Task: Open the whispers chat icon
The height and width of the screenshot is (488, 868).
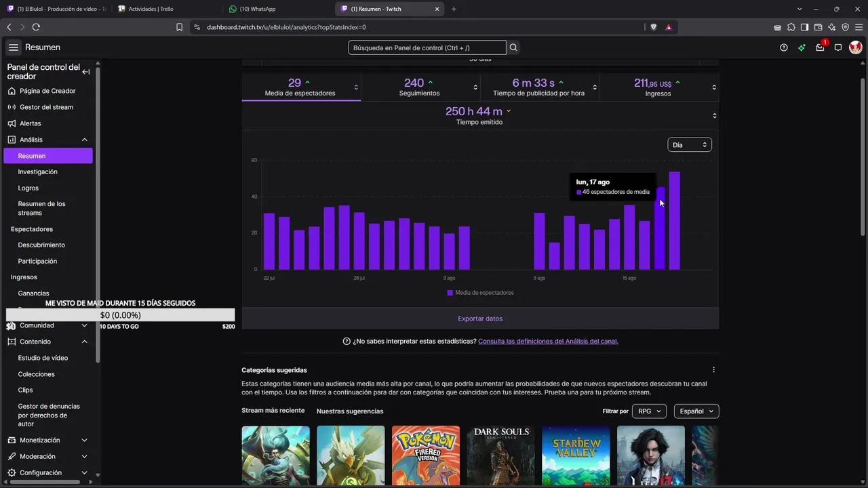Action: (838, 47)
